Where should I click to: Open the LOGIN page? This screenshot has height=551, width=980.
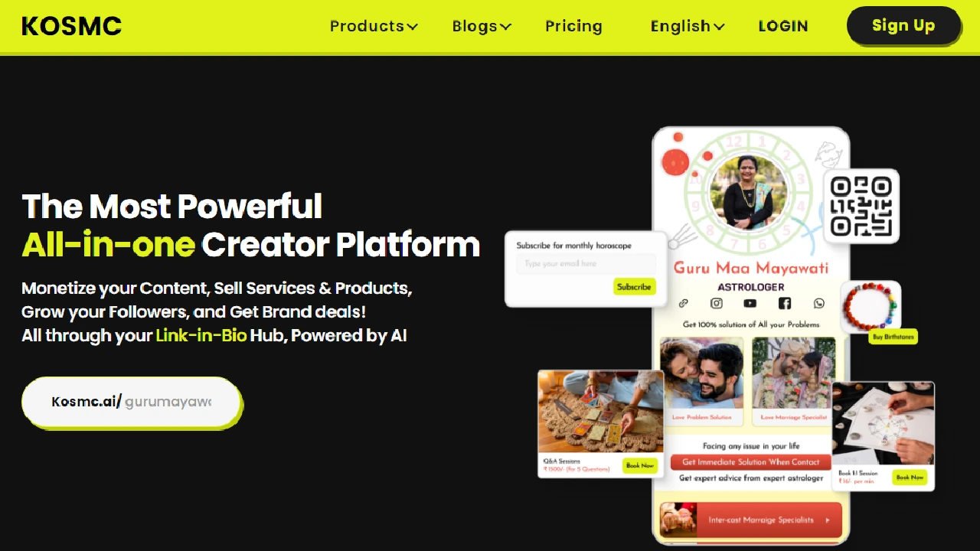783,26
